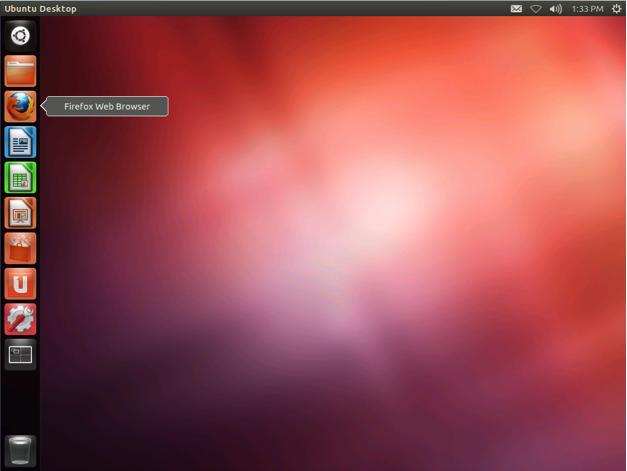
Task: Open LibreOffice Writer from the launcher
Action: (20, 142)
